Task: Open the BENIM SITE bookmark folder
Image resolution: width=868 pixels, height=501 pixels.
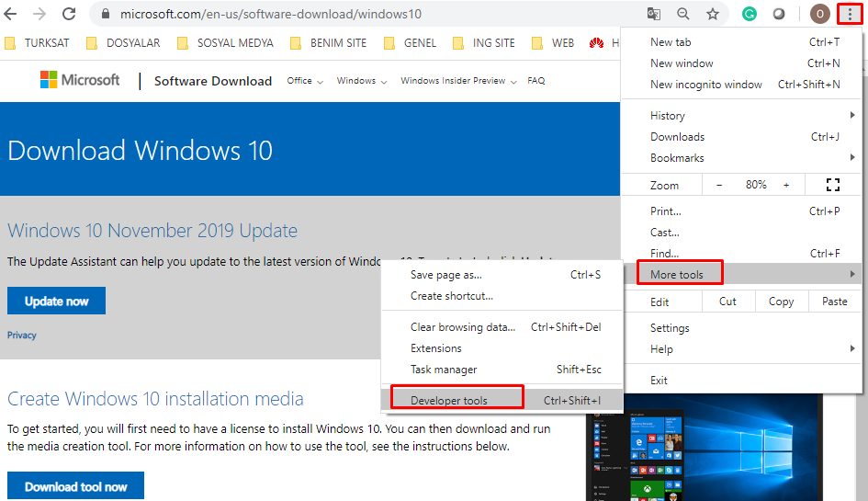Action: coord(328,43)
